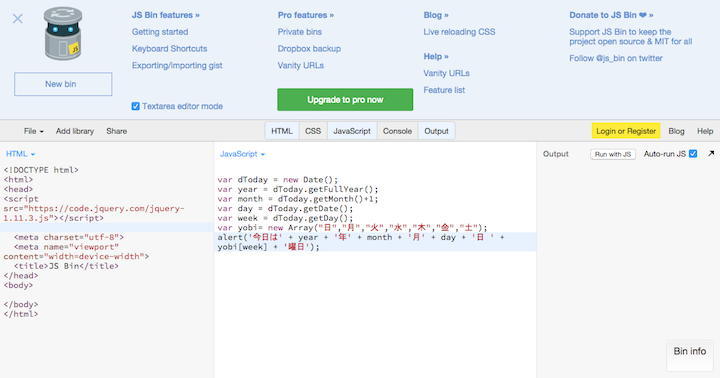Toggle the Output panel tab
This screenshot has height=378, width=720.
(x=436, y=131)
